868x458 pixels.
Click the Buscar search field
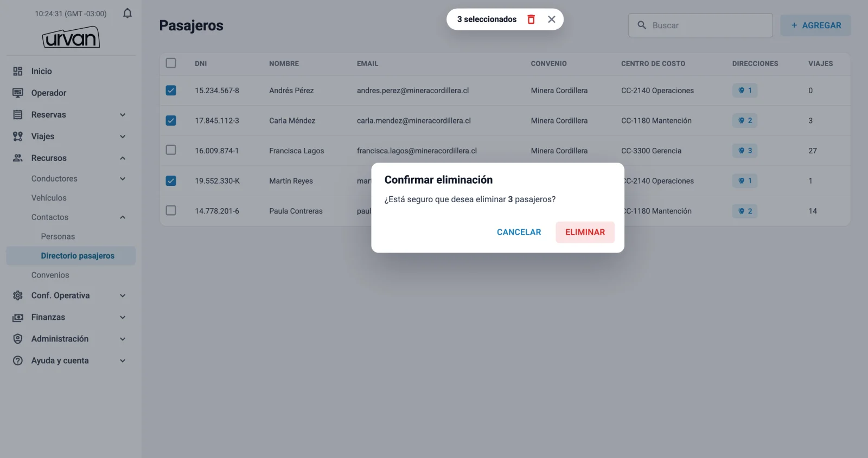[x=700, y=25]
